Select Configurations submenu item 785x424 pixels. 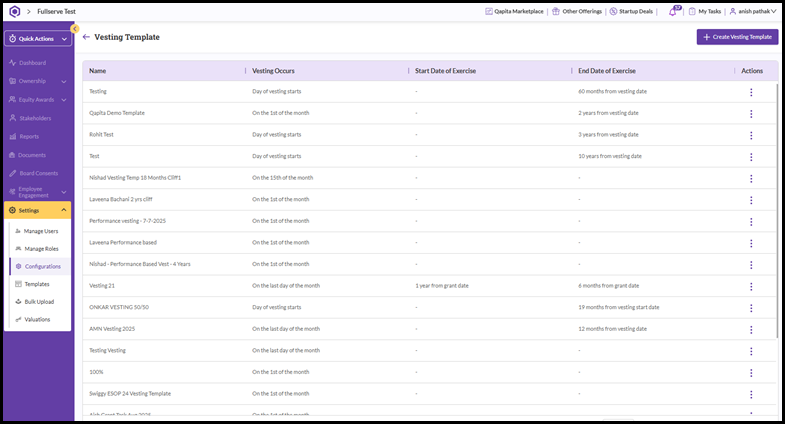click(x=40, y=266)
